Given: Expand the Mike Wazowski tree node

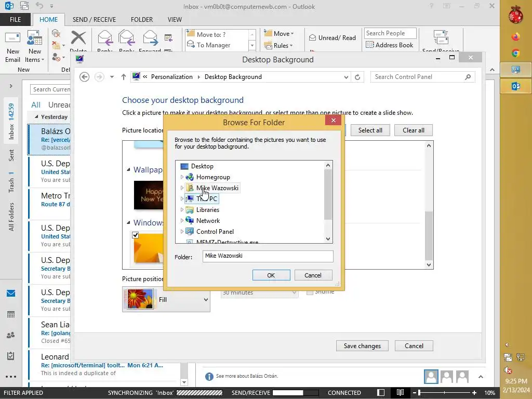Looking at the screenshot, I should click(182, 188).
